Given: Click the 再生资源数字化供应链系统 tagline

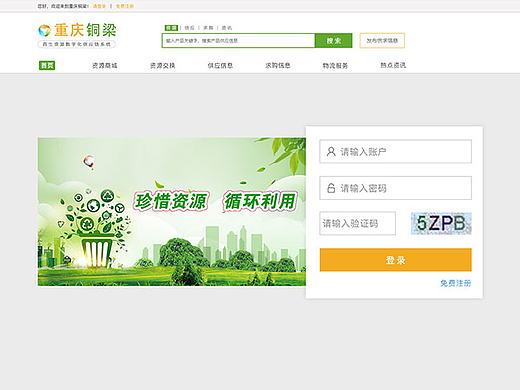Looking at the screenshot, I should [76, 44].
